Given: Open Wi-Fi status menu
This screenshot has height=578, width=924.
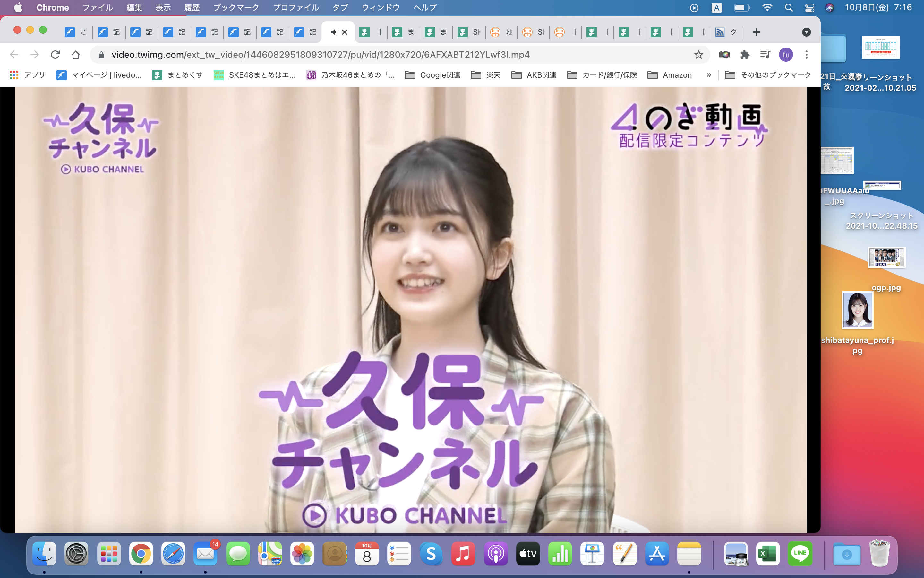Looking at the screenshot, I should [x=767, y=8].
